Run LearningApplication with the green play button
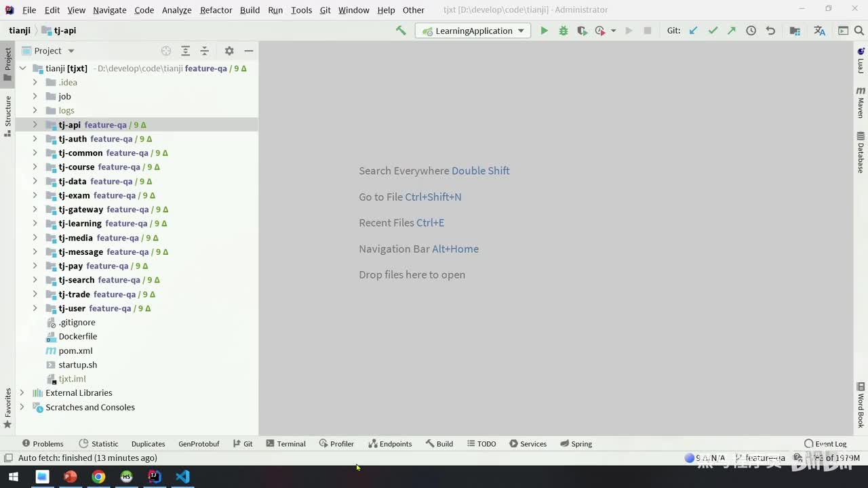Screen dimensions: 868x488 pyautogui.click(x=544, y=30)
